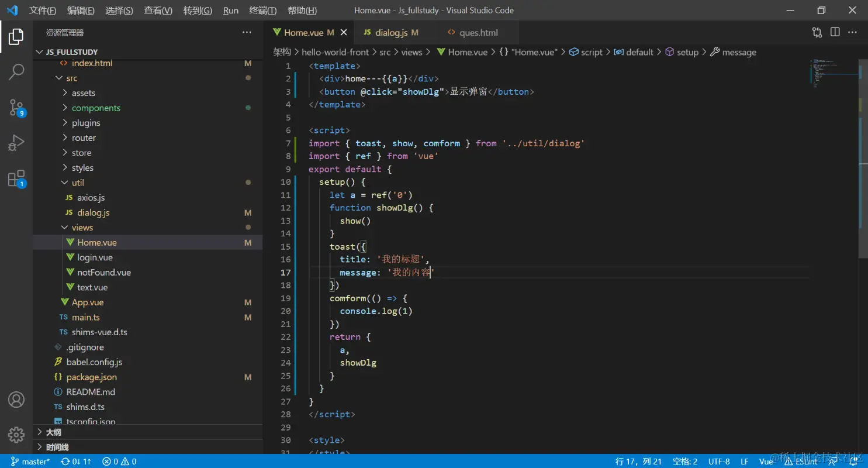Open the 文件(F) menu
This screenshot has height=468, width=868.
pos(43,11)
